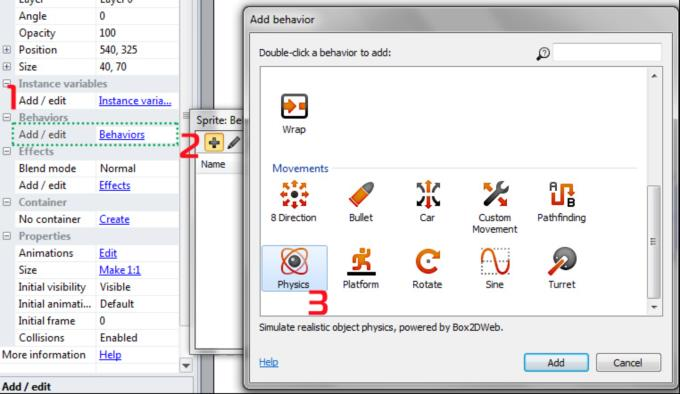The width and height of the screenshot is (680, 394).
Task: Select the Turret behavior
Action: 562,268
